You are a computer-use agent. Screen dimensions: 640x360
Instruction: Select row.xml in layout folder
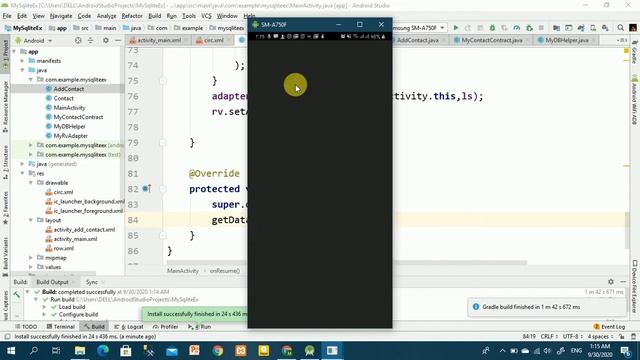(63, 249)
